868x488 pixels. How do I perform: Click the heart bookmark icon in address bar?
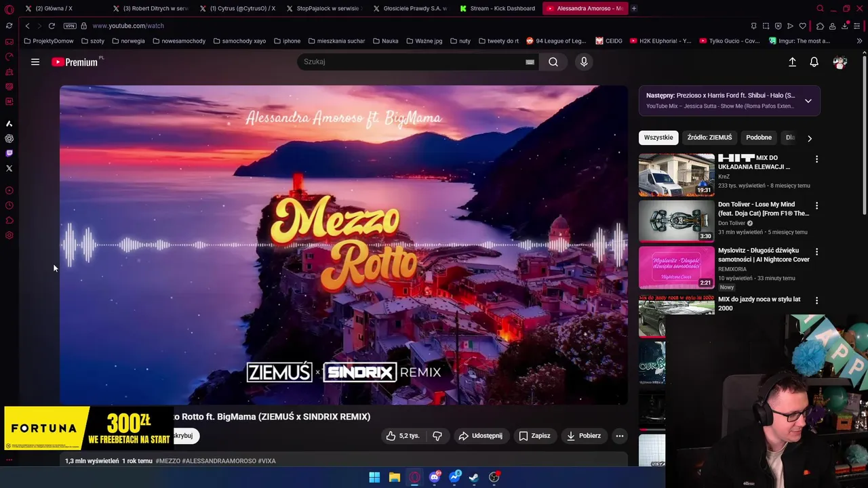[x=802, y=26]
